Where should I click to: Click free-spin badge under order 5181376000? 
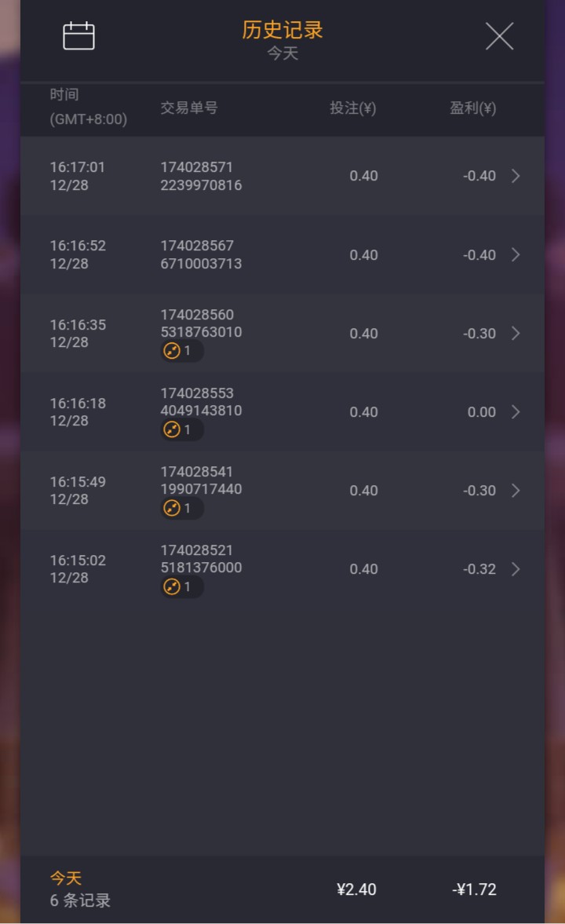pyautogui.click(x=182, y=587)
